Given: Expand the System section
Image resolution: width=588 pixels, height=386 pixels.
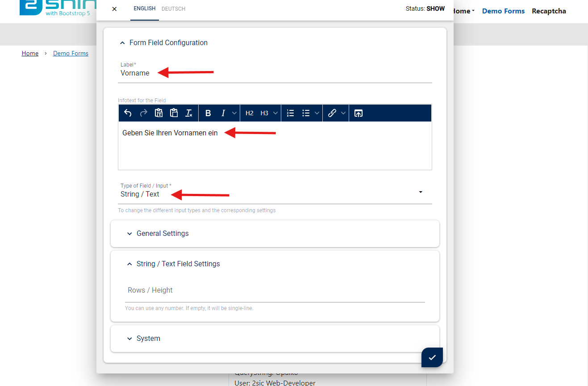Looking at the screenshot, I should [x=148, y=338].
